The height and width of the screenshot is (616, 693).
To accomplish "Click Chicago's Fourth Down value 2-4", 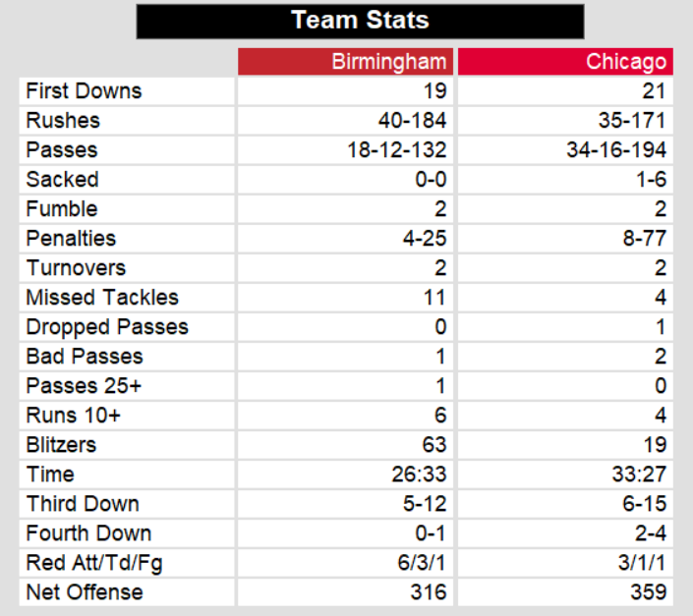I will [648, 533].
